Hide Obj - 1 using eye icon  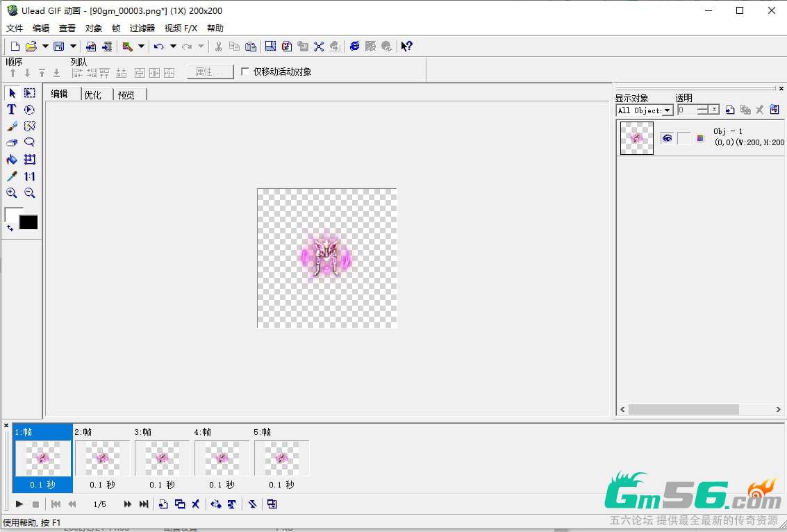[x=667, y=138]
